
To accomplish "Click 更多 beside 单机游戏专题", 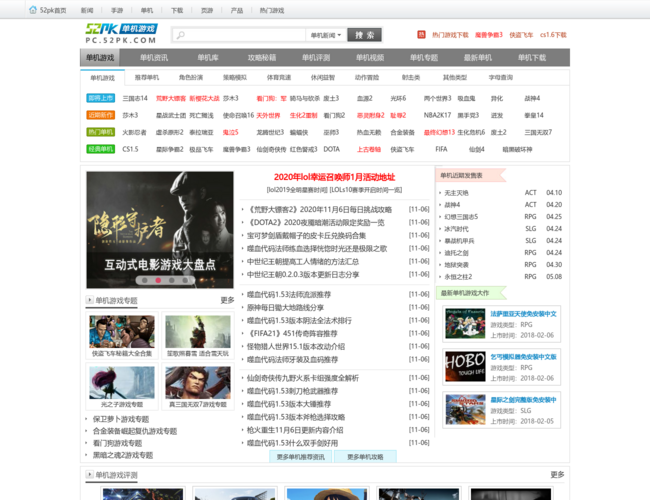I will pos(227,300).
